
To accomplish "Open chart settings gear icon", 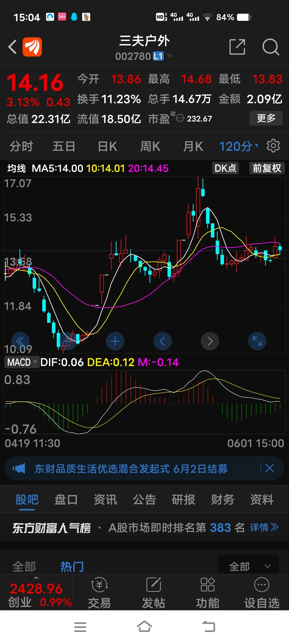I will click(x=273, y=146).
